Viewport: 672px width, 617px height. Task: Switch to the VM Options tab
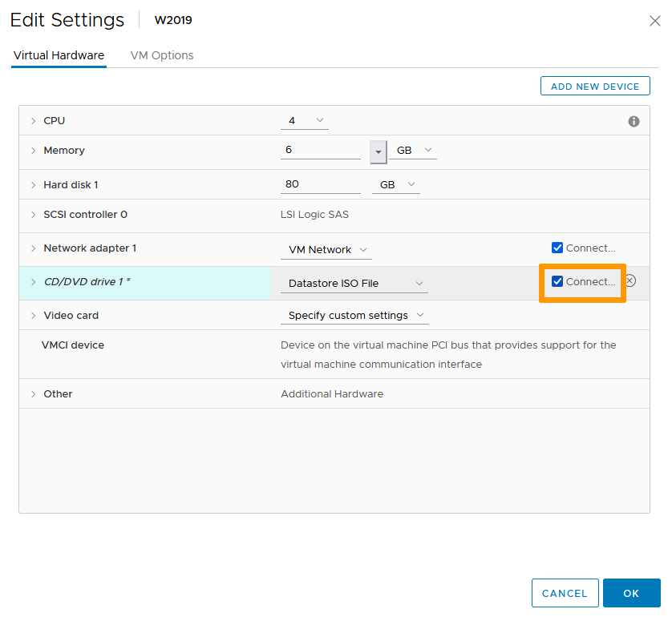(x=162, y=55)
